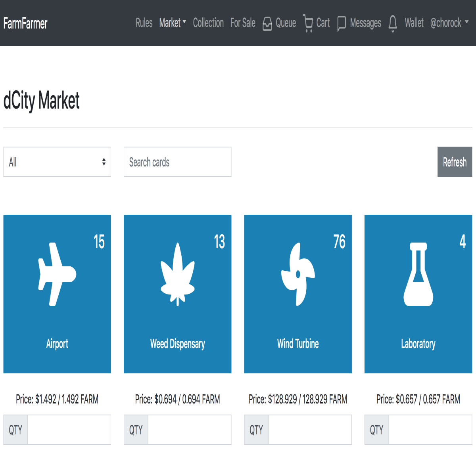Expand the Market dropdown menu
Screen dimensions: 476x455
(173, 23)
